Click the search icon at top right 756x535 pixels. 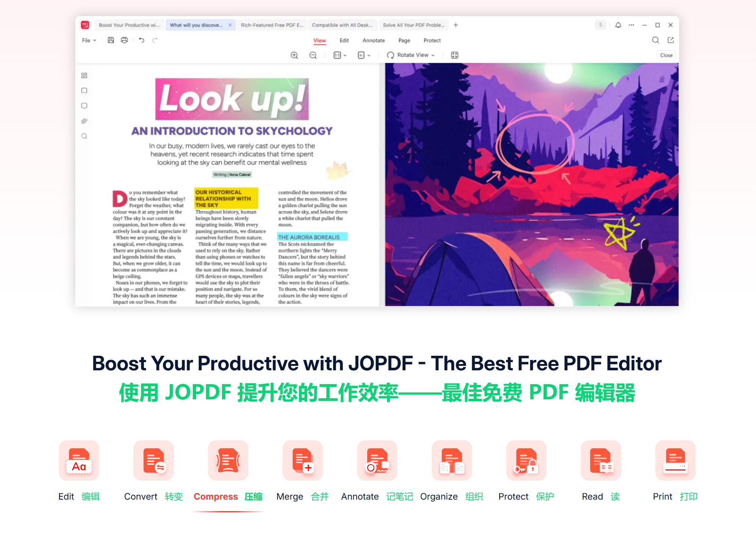point(655,40)
